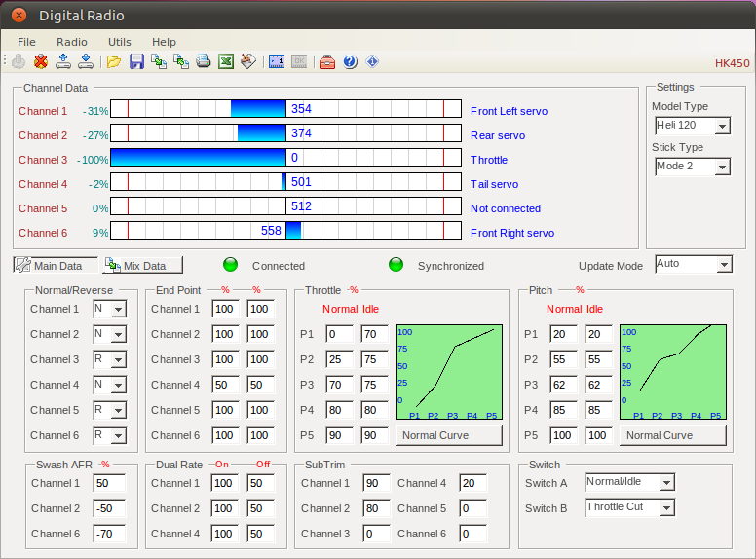Click the download from radio down-arrow icon
This screenshot has height=559, width=756.
86,62
